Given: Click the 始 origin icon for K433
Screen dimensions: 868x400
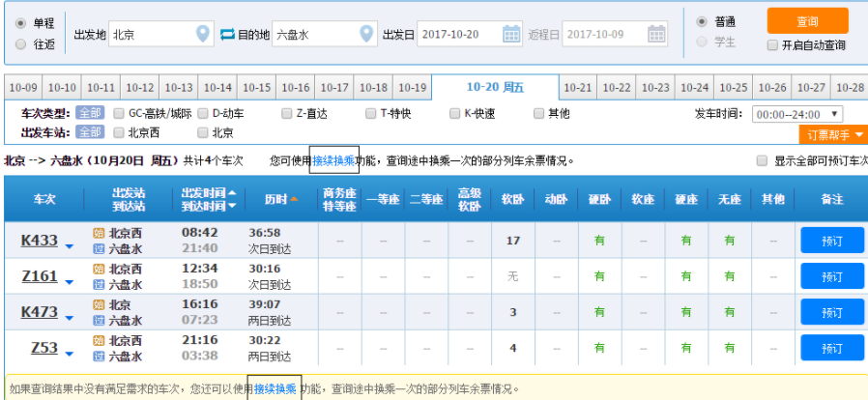Looking at the screenshot, I should (99, 234).
